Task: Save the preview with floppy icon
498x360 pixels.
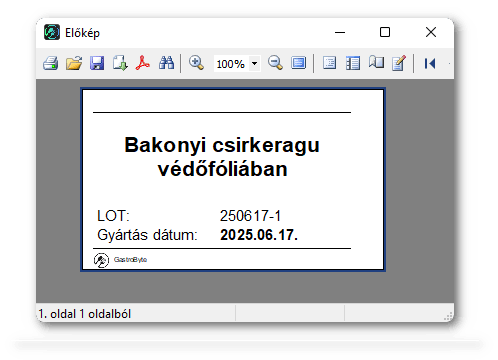Action: 97,63
